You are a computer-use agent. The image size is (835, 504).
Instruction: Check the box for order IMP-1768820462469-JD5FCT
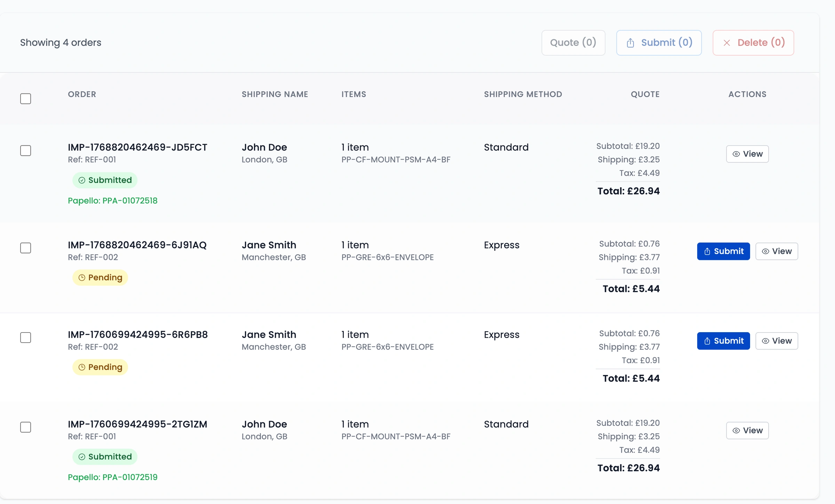[26, 151]
